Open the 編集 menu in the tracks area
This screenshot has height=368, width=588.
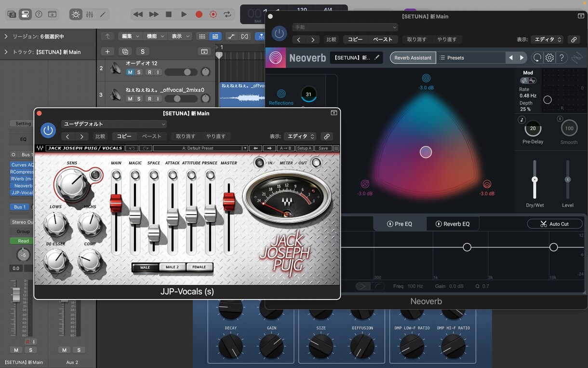[x=130, y=37]
